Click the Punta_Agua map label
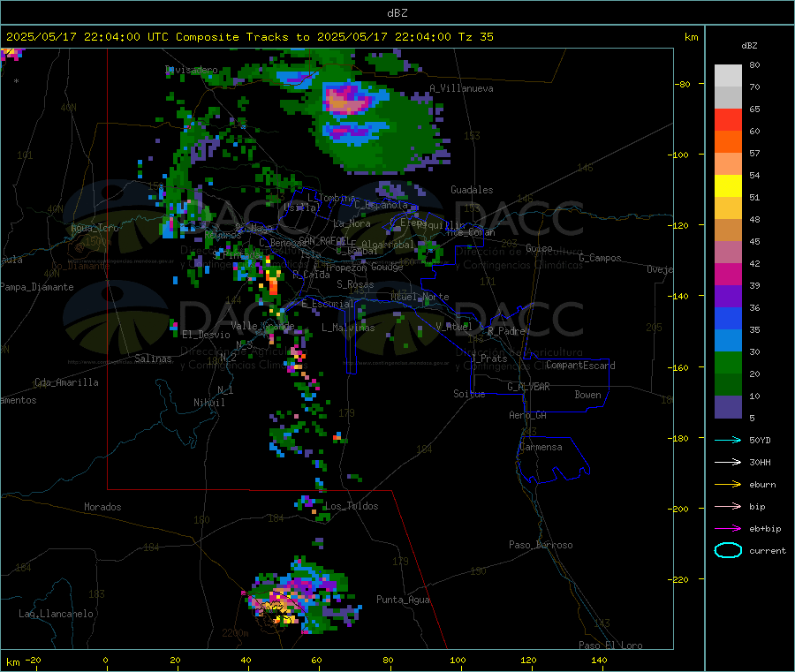Viewport: 795px width, 672px height. [403, 600]
